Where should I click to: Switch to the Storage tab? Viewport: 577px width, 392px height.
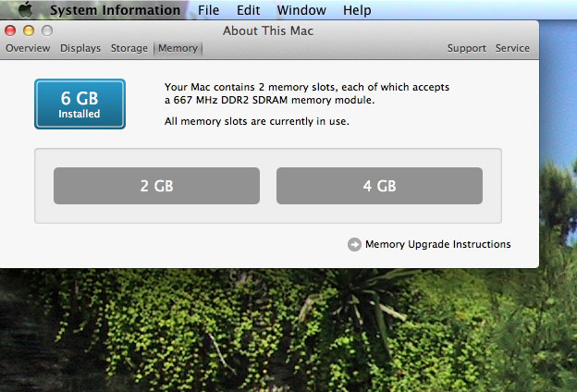point(129,48)
